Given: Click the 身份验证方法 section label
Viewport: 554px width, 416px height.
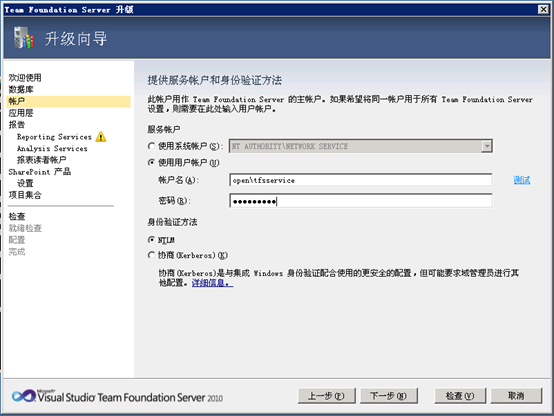Looking at the screenshot, I should [x=172, y=222].
